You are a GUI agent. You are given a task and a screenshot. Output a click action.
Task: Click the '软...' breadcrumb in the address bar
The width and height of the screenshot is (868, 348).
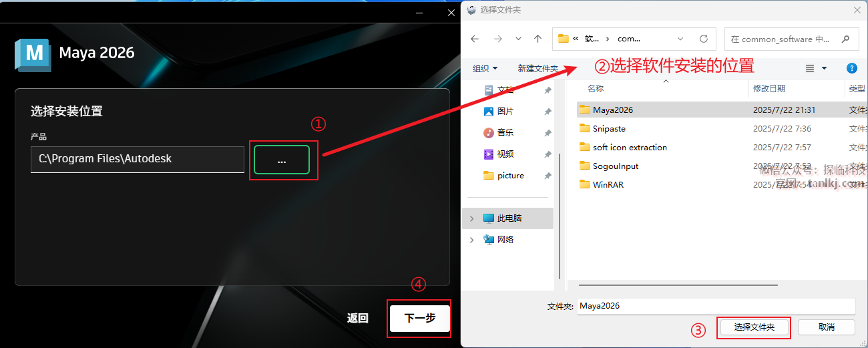click(592, 39)
